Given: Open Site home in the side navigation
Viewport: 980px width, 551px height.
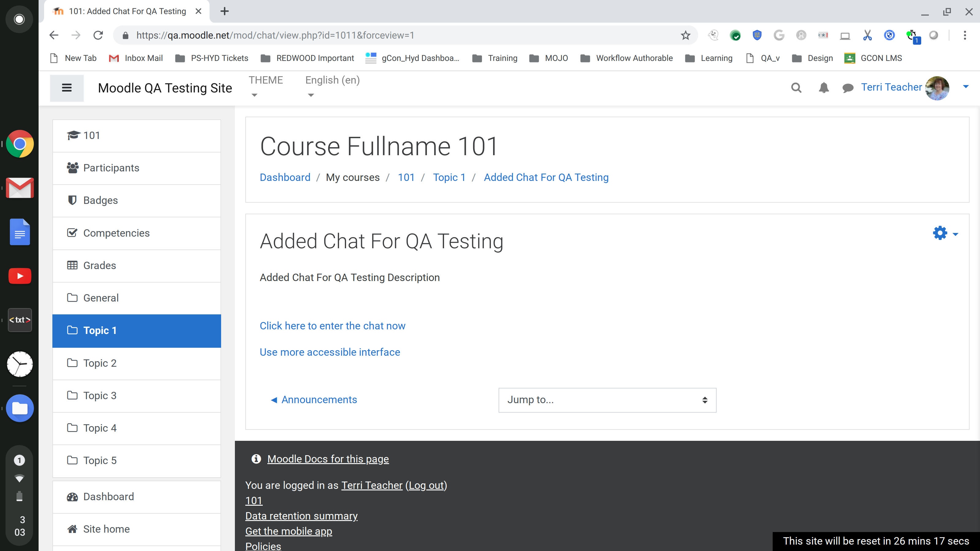Looking at the screenshot, I should tap(137, 529).
